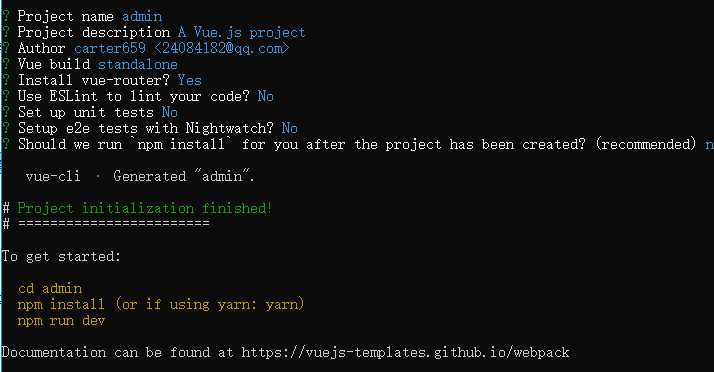714x372 pixels.
Task: Click the author email 24084182@qq.com
Action: (x=221, y=48)
